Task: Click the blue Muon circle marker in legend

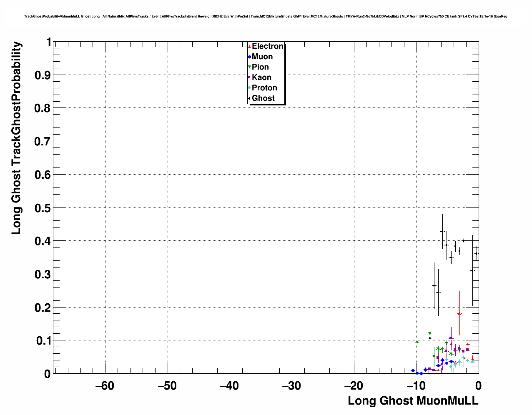Action: point(249,57)
